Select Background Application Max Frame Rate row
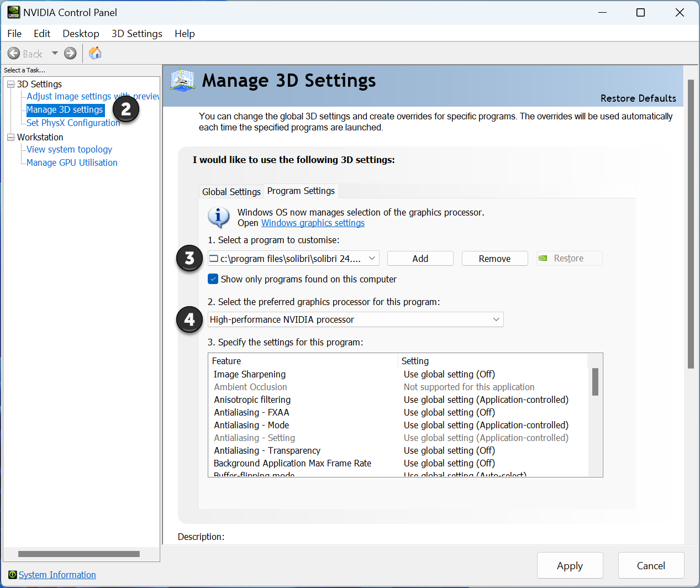This screenshot has width=700, height=588. tap(398, 463)
